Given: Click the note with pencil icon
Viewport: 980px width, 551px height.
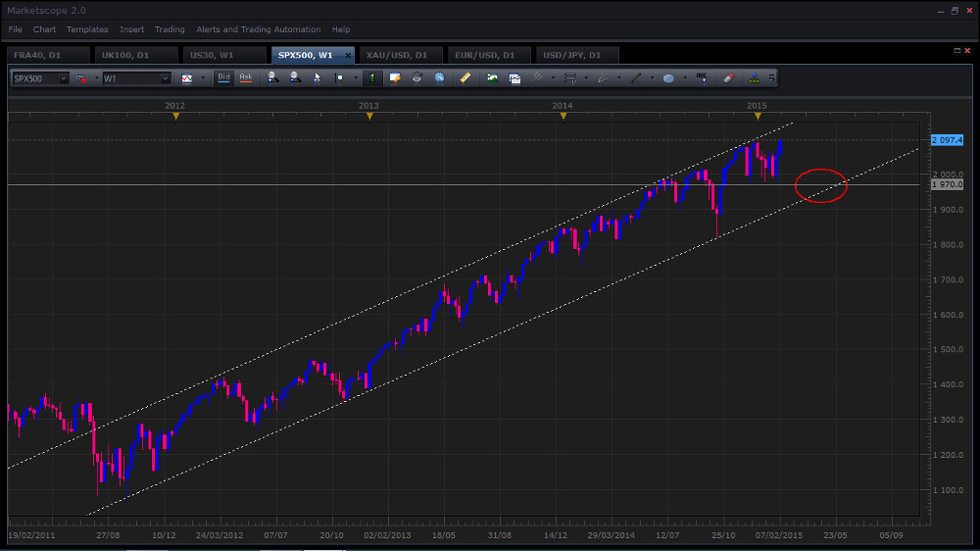Looking at the screenshot, I should click(x=395, y=77).
